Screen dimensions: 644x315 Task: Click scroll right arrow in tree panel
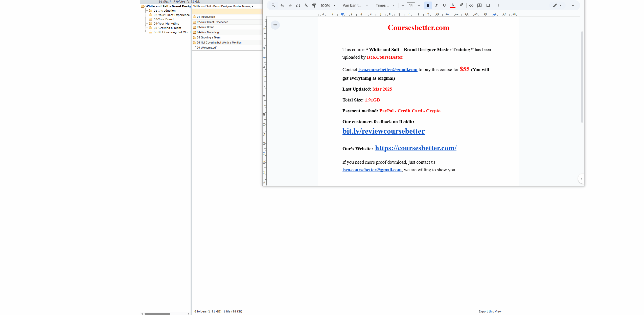tap(188, 314)
